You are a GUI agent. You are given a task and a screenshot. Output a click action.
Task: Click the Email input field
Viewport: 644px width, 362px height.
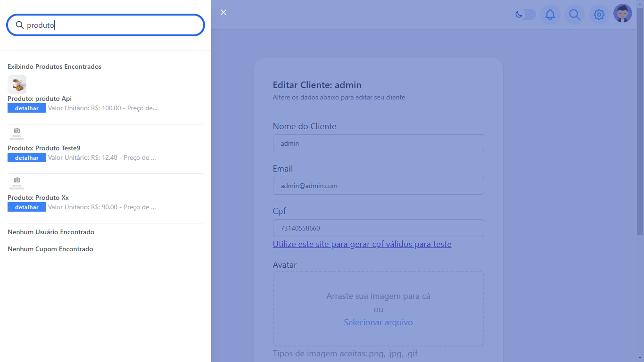pos(378,186)
